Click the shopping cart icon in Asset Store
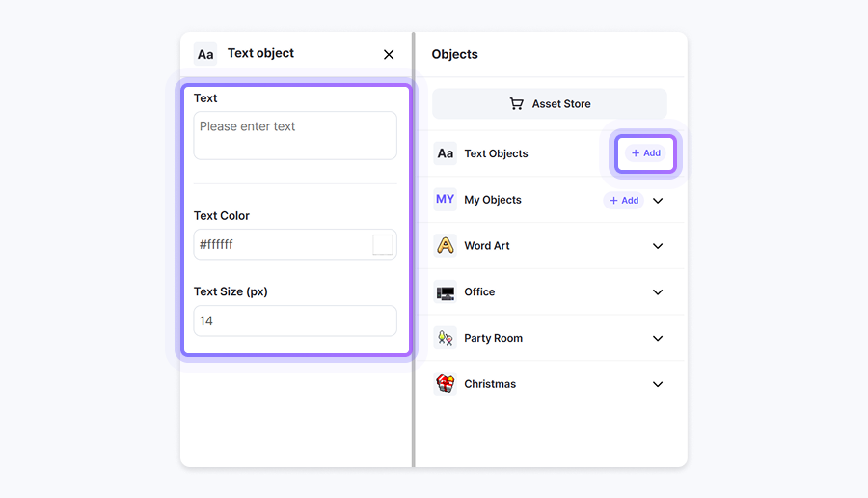 [517, 104]
